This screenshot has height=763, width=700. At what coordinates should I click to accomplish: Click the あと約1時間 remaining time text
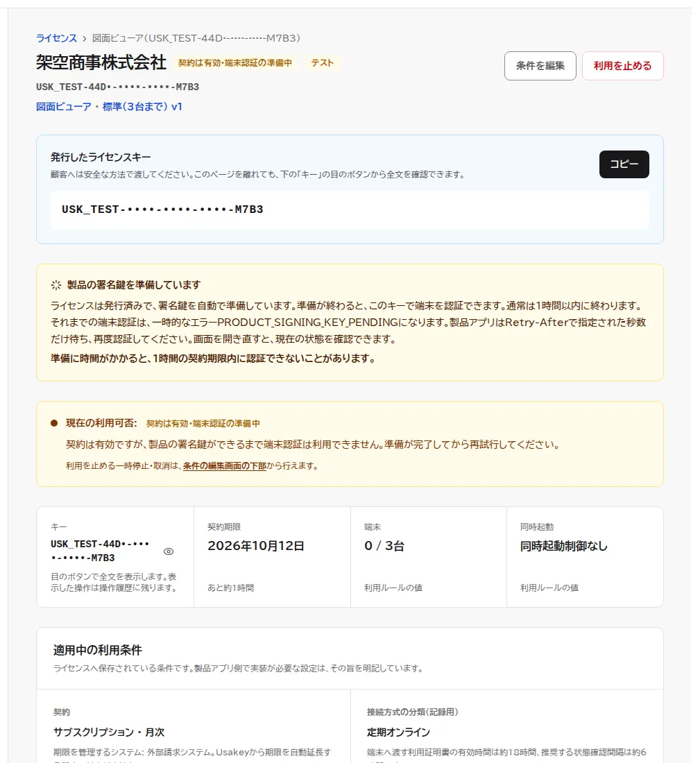(x=230, y=588)
